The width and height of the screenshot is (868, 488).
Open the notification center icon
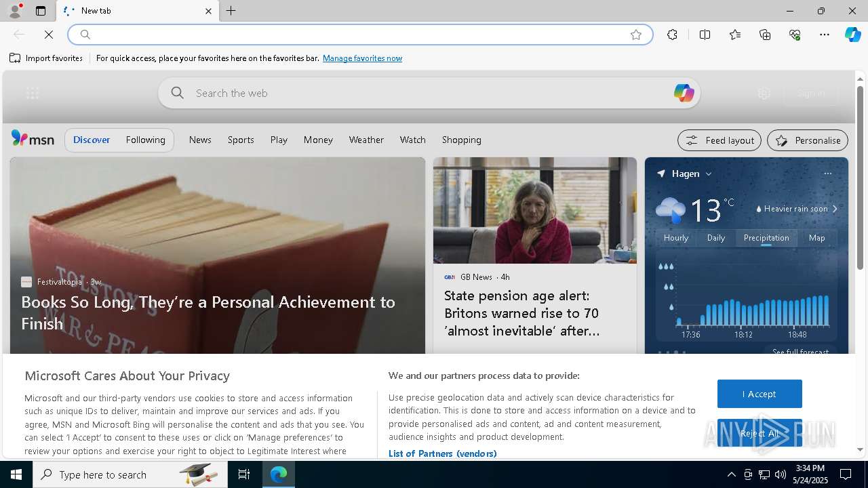click(846, 474)
